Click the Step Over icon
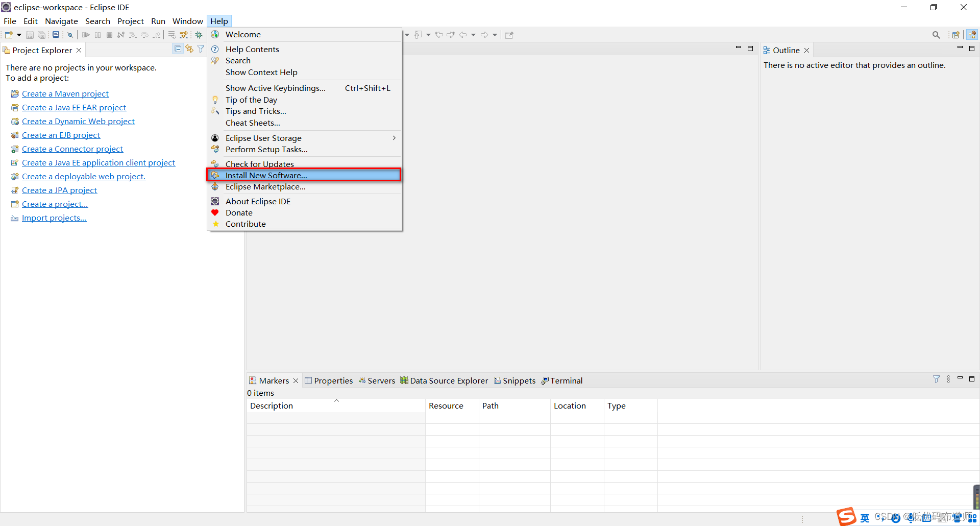 tap(144, 35)
